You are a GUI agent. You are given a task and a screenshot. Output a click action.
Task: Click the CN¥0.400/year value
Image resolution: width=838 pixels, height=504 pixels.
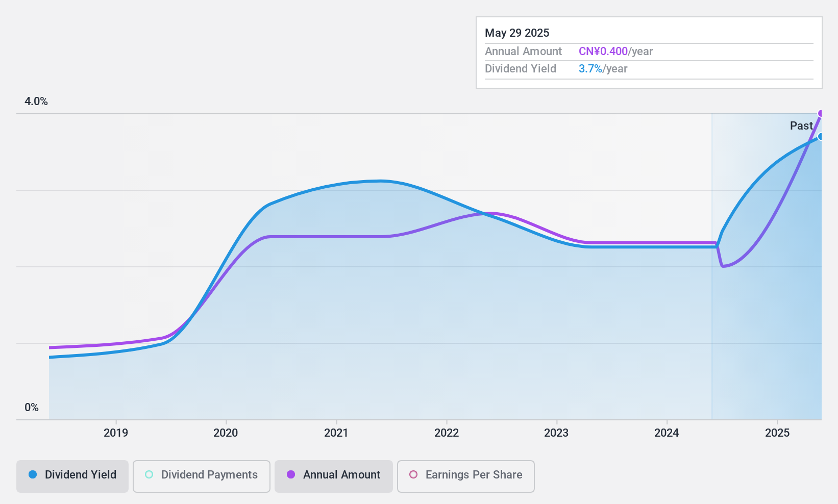[x=615, y=52]
